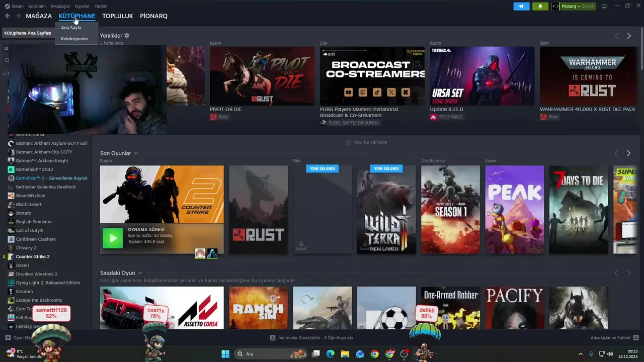This screenshot has height=362, width=644.
Task: Expand the Son Oyunlar shelf dropdown
Action: coord(136,153)
